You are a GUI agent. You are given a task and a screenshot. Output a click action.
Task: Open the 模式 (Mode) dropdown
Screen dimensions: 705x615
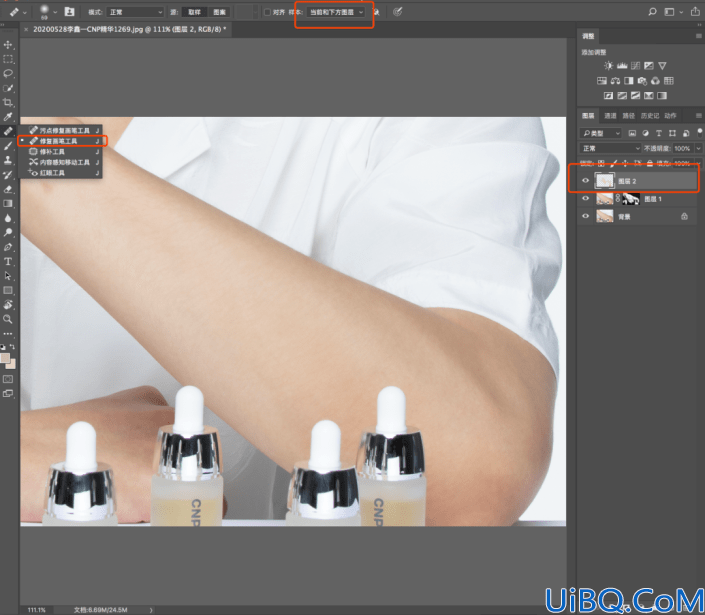(x=134, y=12)
